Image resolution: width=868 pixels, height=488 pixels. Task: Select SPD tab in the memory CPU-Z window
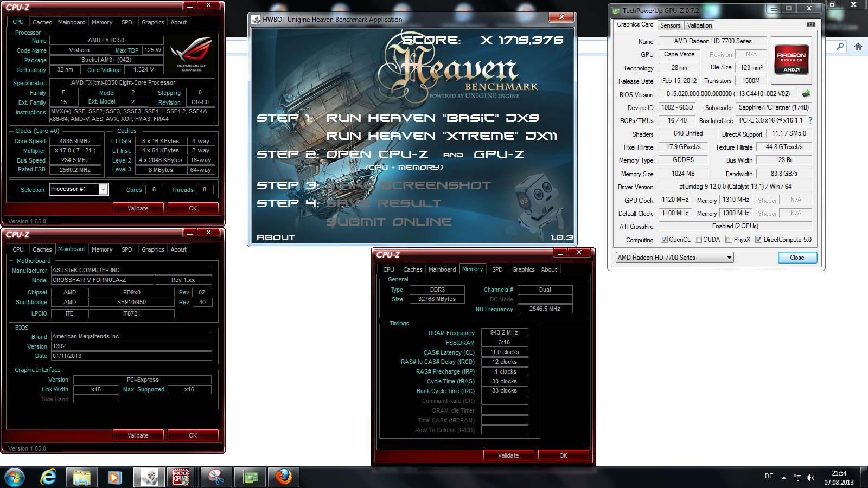click(x=497, y=269)
